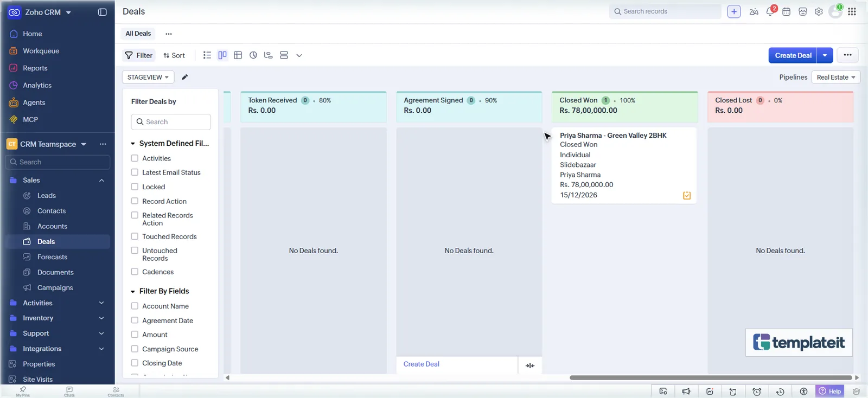Open user profile avatar

(x=835, y=11)
